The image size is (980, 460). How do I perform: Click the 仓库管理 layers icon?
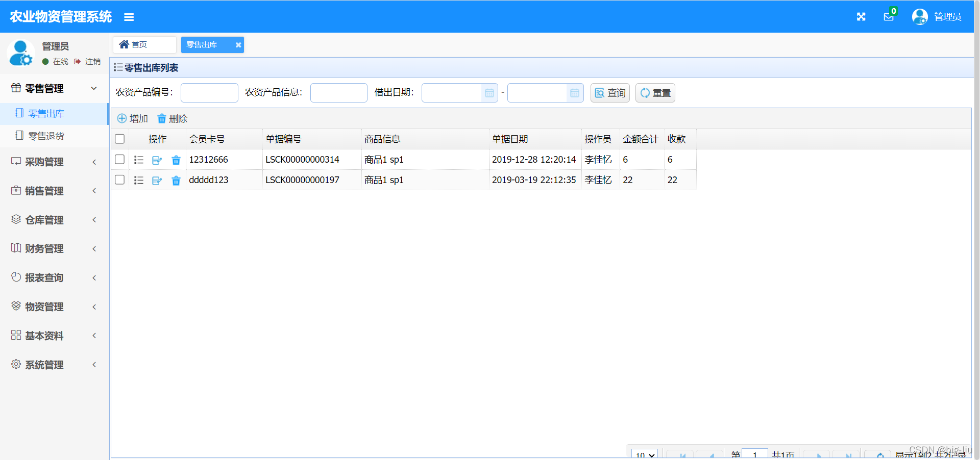pyautogui.click(x=16, y=219)
